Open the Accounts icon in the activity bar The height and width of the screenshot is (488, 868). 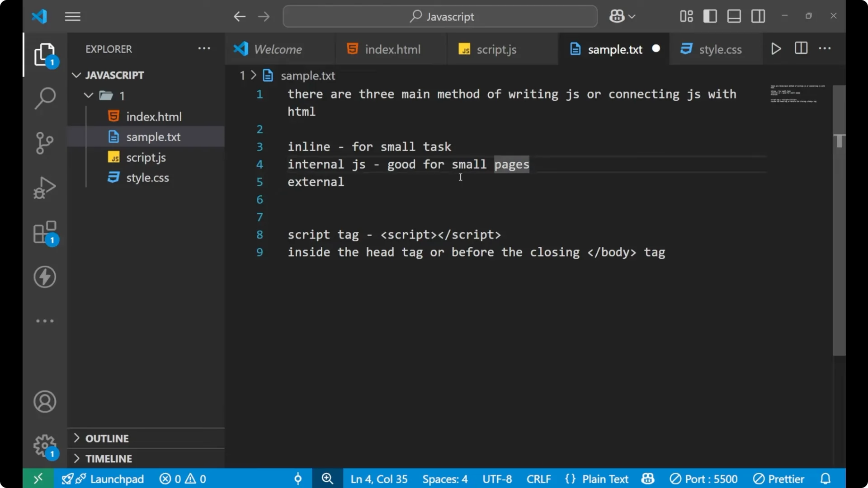[45, 402]
